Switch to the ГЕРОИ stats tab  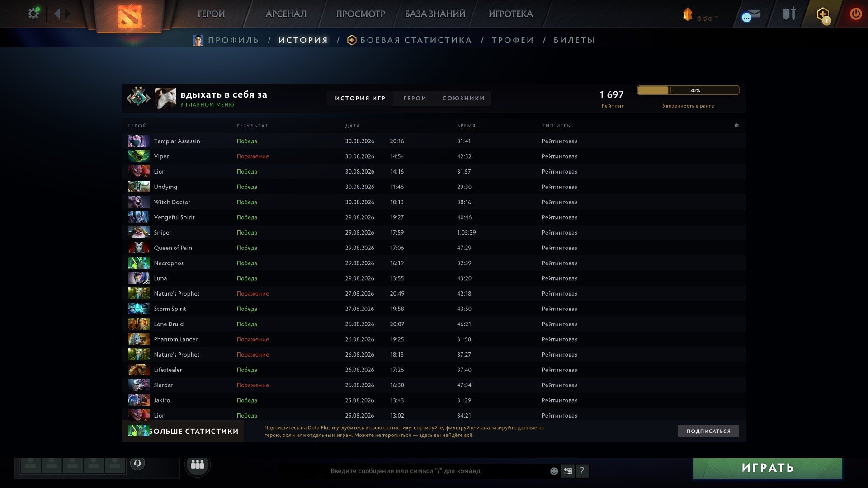click(x=415, y=98)
